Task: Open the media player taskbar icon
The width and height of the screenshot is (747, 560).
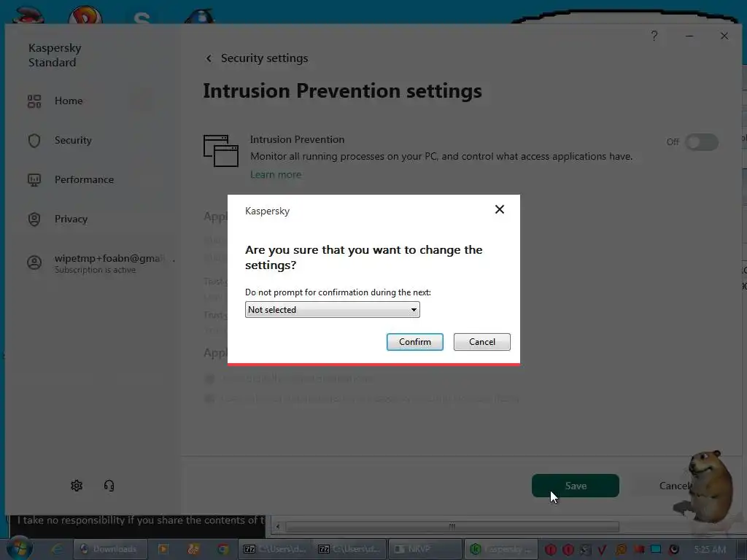Action: pyautogui.click(x=163, y=549)
